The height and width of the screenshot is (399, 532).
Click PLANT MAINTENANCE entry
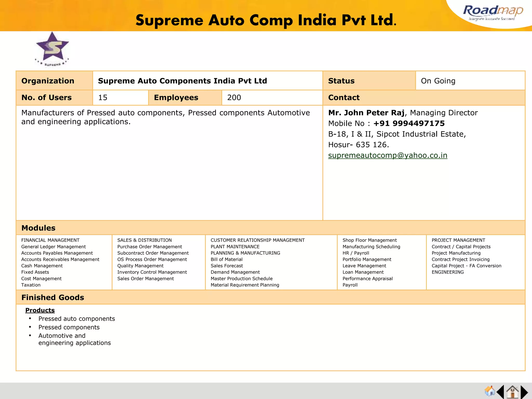click(235, 247)
